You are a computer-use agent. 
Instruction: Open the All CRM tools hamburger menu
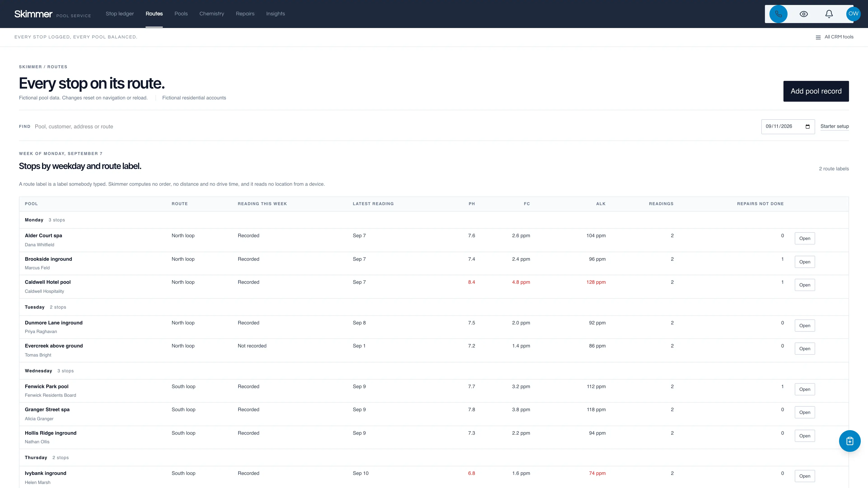point(834,37)
